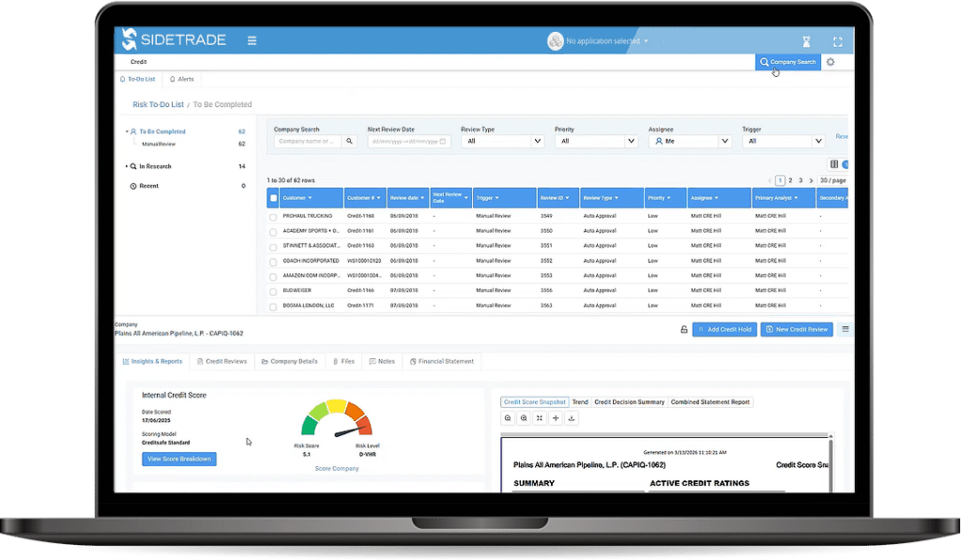Click the download icon in the report viewer

click(572, 418)
